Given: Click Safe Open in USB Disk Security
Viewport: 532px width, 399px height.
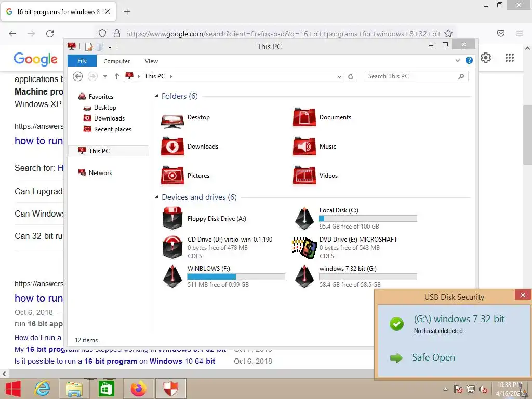Looking at the screenshot, I should pyautogui.click(x=433, y=357).
